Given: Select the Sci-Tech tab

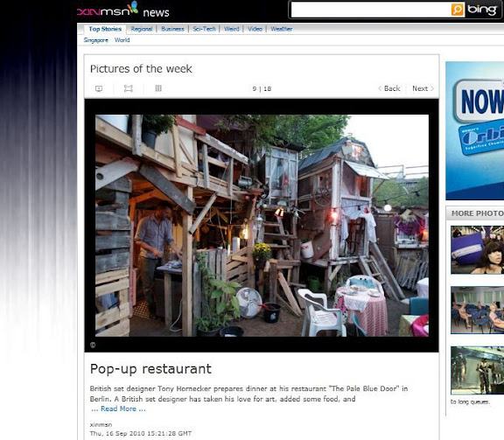Looking at the screenshot, I should point(204,29).
